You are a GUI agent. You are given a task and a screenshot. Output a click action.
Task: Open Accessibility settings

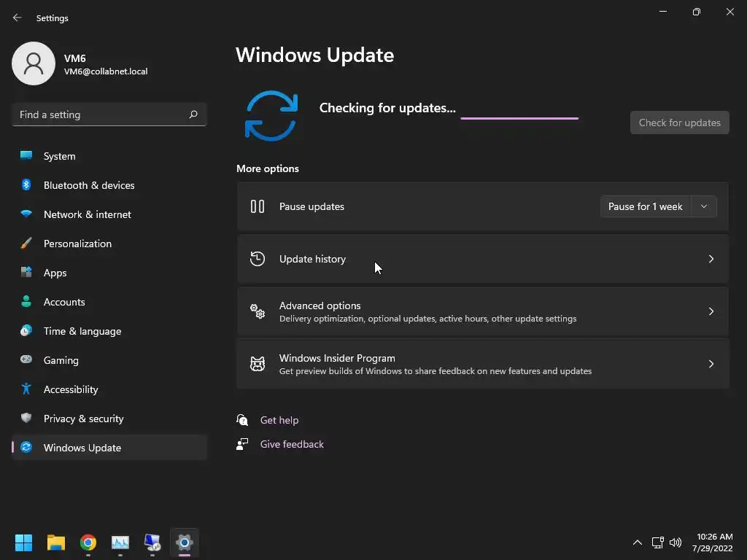pyautogui.click(x=109, y=389)
